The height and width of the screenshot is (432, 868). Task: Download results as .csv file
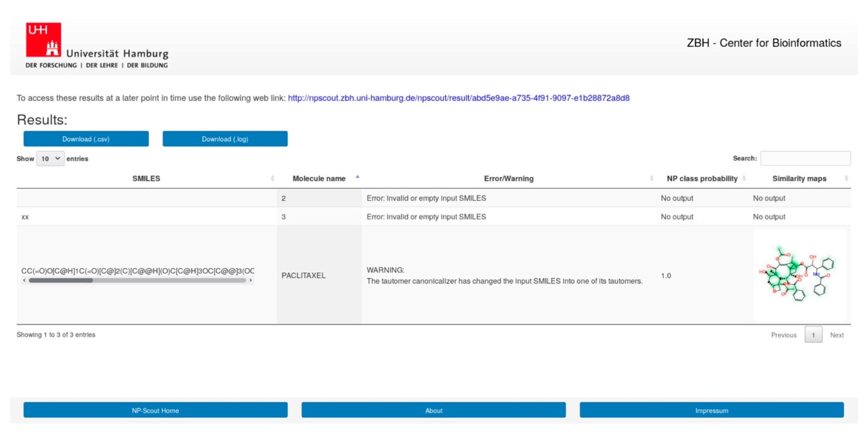[x=86, y=139]
